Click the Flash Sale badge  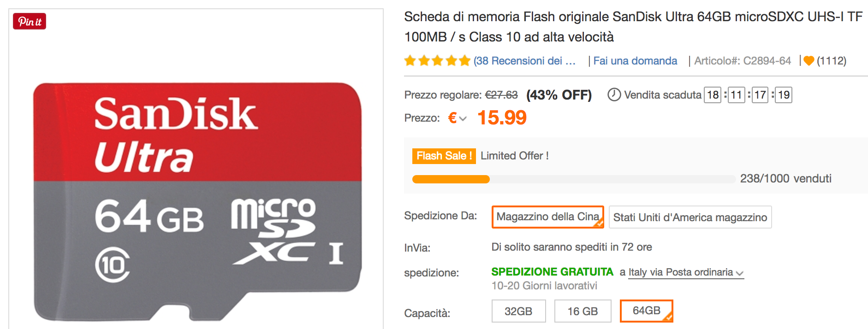pyautogui.click(x=444, y=156)
